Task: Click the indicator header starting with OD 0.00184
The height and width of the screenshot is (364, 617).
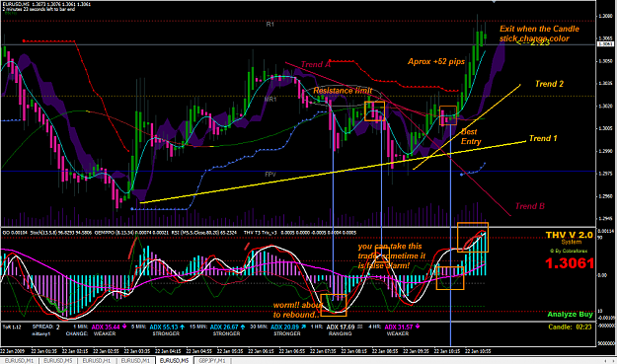Action: 179,233
